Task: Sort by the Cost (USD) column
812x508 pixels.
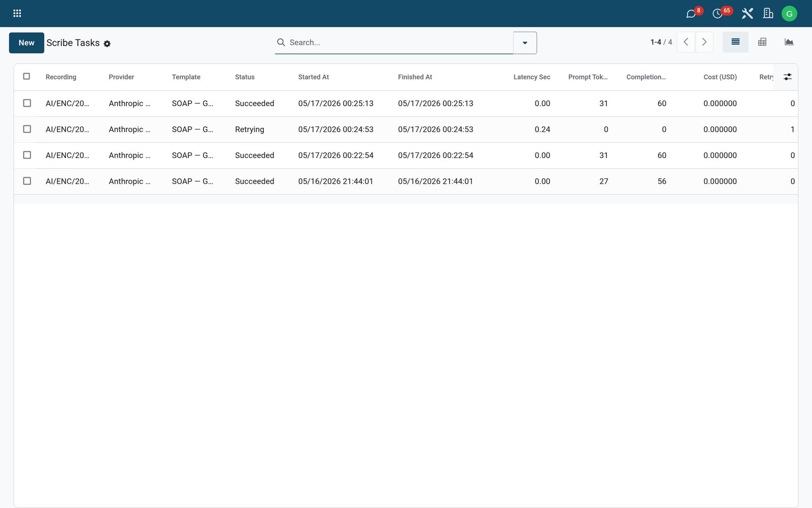Action: pos(720,77)
